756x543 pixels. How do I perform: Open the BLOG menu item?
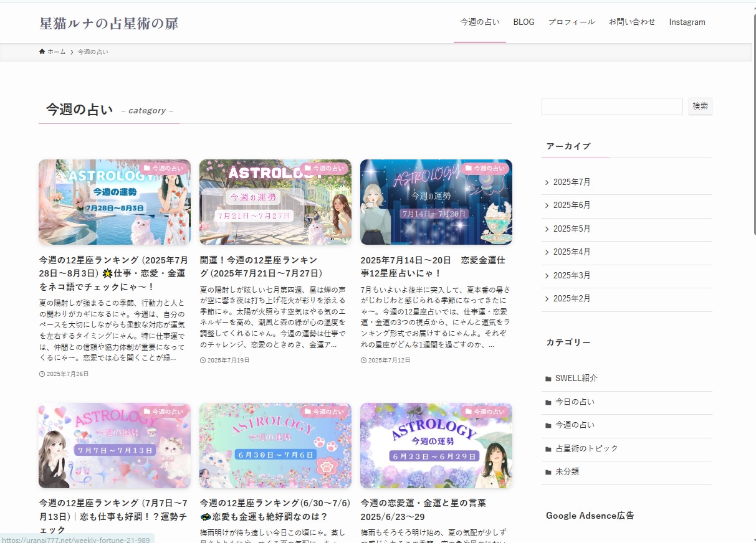(x=524, y=22)
